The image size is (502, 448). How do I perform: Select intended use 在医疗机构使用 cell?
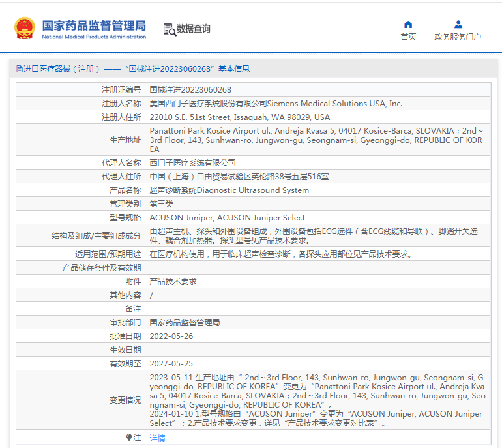317,254
